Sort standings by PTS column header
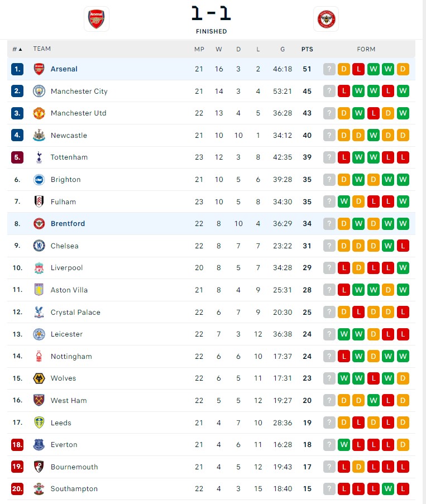The height and width of the screenshot is (504, 426). 307,49
